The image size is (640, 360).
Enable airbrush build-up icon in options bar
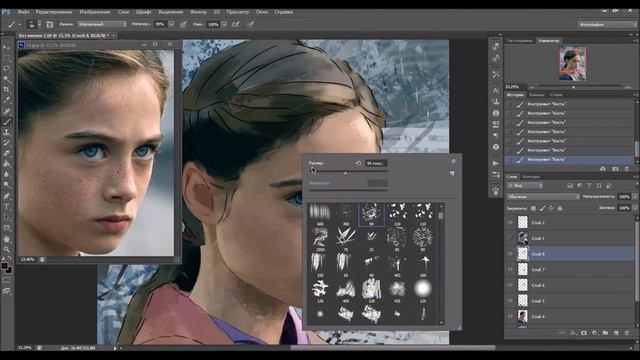236,24
